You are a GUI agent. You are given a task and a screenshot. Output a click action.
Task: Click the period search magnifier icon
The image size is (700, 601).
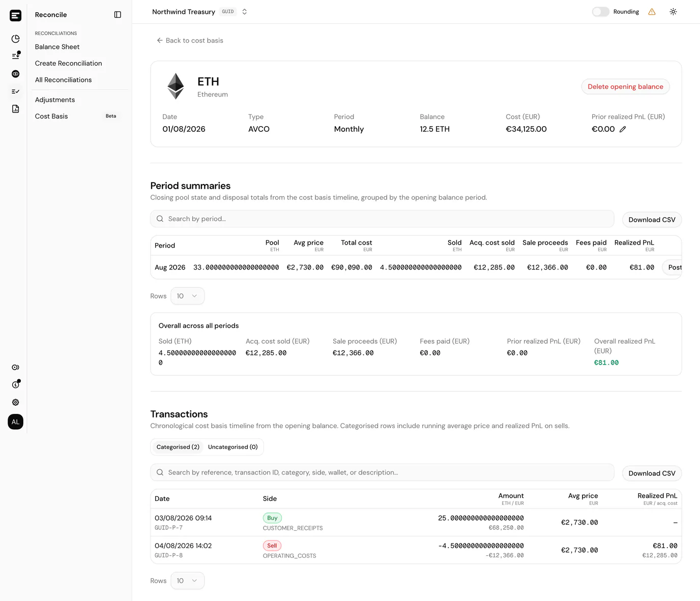pyautogui.click(x=160, y=219)
